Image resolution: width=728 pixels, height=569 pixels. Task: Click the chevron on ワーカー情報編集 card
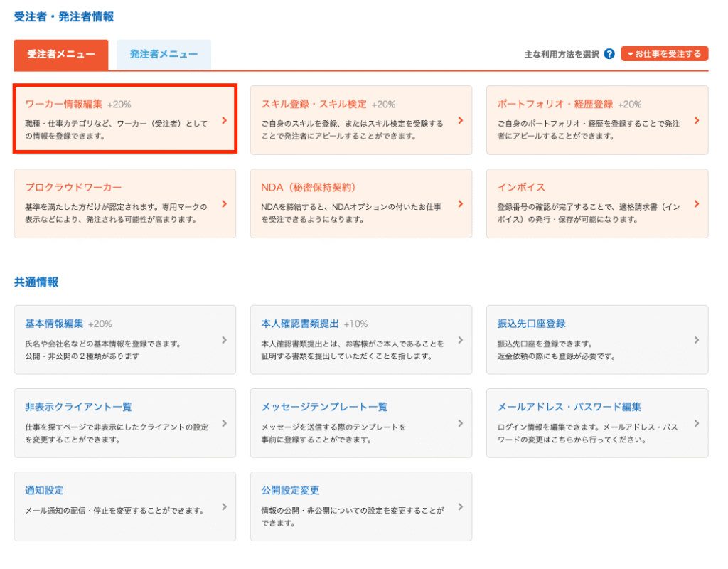coord(224,120)
